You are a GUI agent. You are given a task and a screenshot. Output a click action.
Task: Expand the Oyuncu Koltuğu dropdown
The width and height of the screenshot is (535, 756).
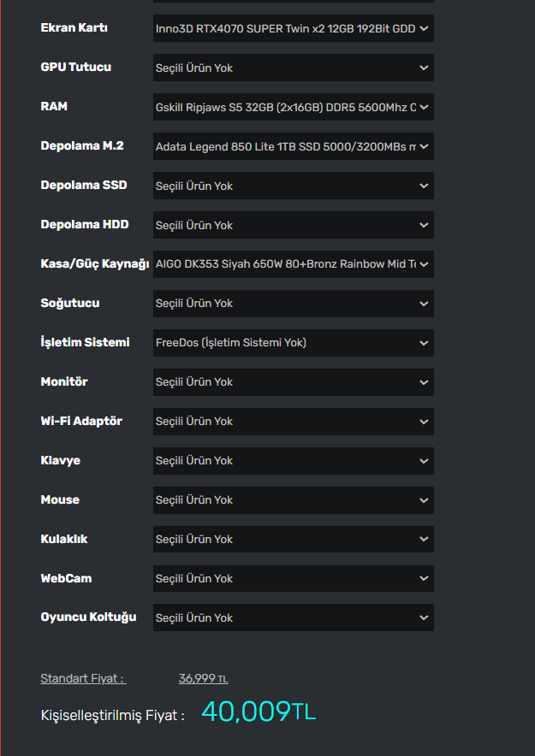[293, 618]
